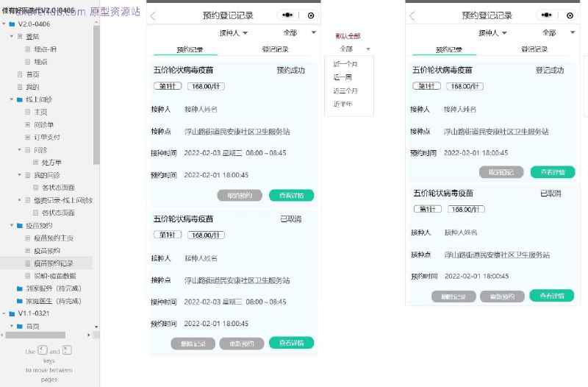Click 查看详情 on the 登记成功 card
The image size is (588, 387).
pyautogui.click(x=553, y=172)
